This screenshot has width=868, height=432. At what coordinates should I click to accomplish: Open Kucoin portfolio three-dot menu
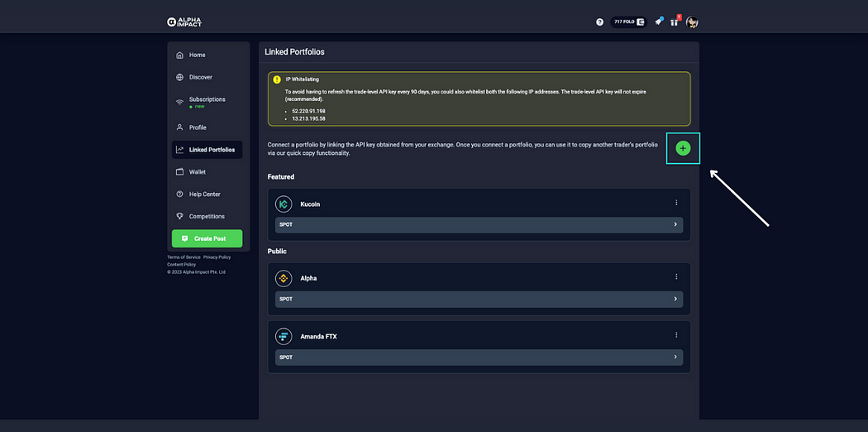click(x=676, y=203)
